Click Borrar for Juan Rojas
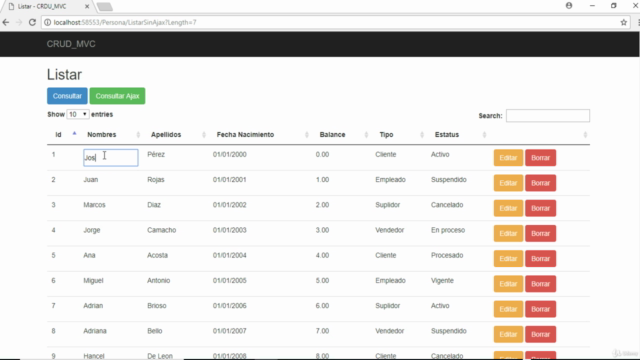The height and width of the screenshot is (360, 640). (540, 183)
